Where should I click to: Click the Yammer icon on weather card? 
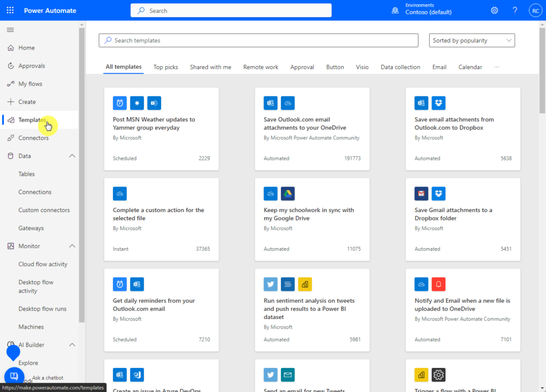point(154,103)
